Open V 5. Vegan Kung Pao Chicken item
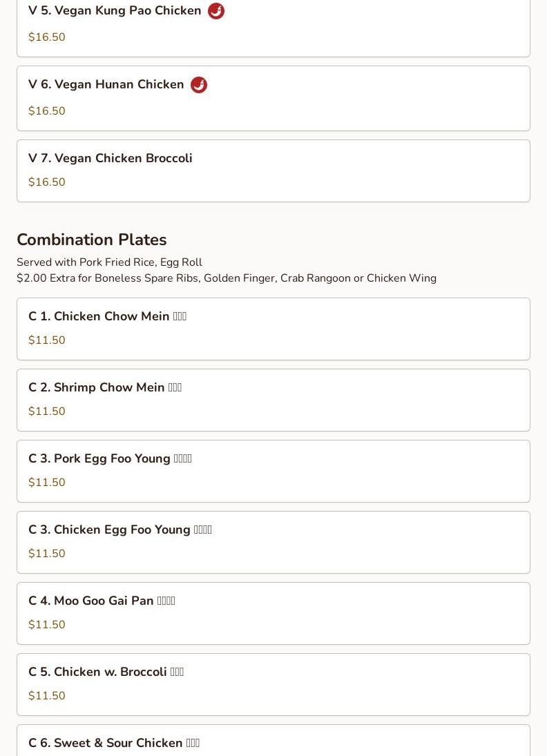This screenshot has width=547, height=756. [x=115, y=11]
